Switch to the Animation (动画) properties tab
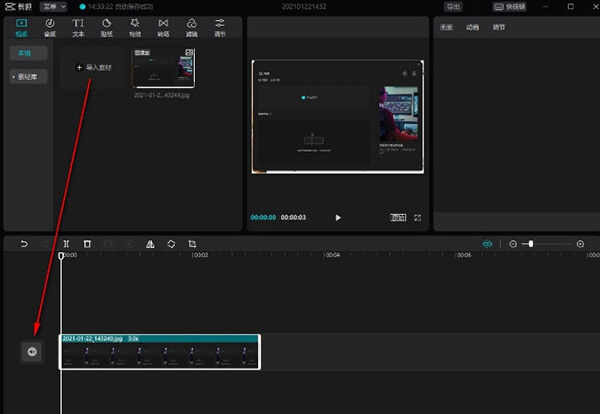 coord(472,27)
